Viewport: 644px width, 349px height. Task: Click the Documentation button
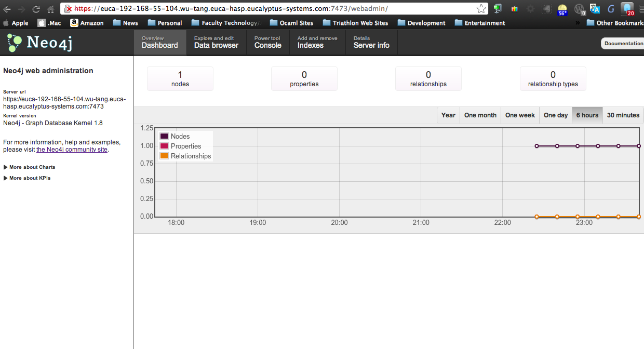(x=623, y=44)
